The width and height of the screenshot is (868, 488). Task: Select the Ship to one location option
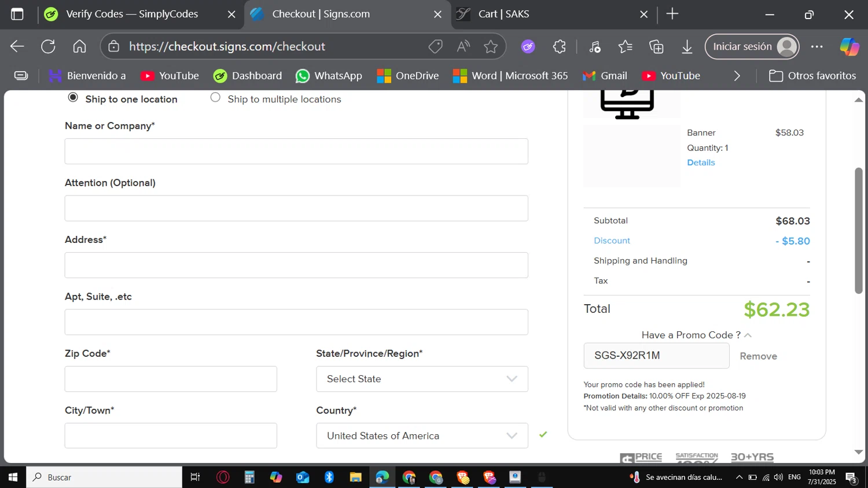click(73, 98)
